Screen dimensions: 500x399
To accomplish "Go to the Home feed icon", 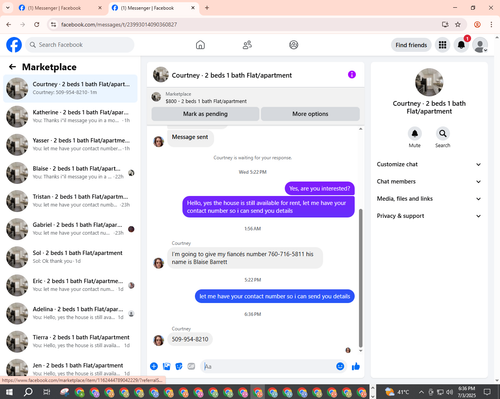I will click(x=200, y=45).
